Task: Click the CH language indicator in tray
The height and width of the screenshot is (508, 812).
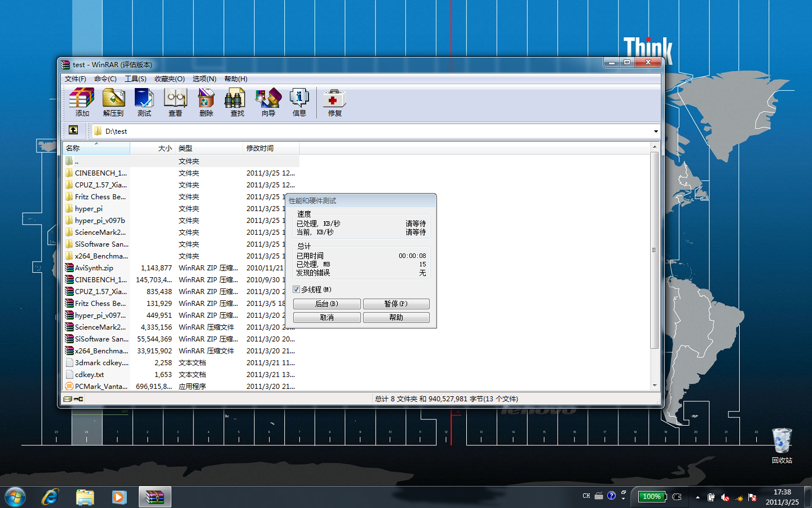Action: click(586, 496)
